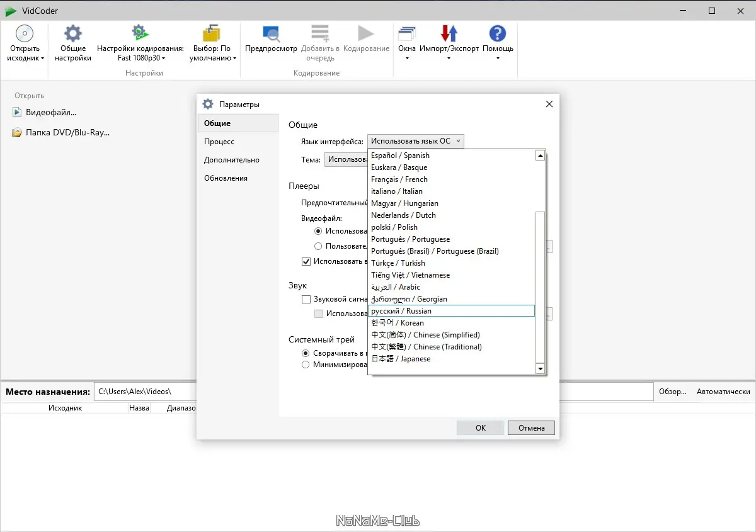Toggle the checkbox under Видеофайл options

306,261
